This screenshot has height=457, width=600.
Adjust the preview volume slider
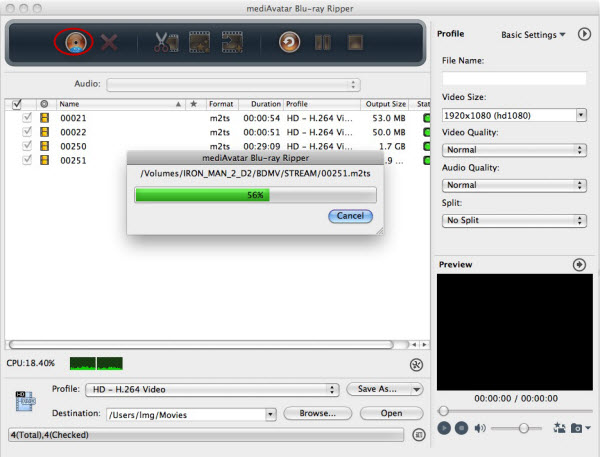coord(524,428)
